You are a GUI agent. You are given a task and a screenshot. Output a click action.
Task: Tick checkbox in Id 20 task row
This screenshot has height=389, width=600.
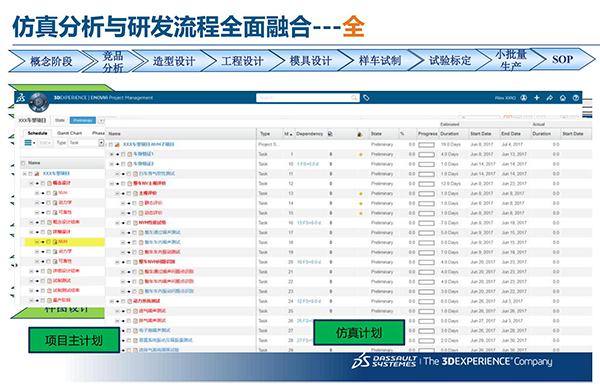click(x=129, y=262)
